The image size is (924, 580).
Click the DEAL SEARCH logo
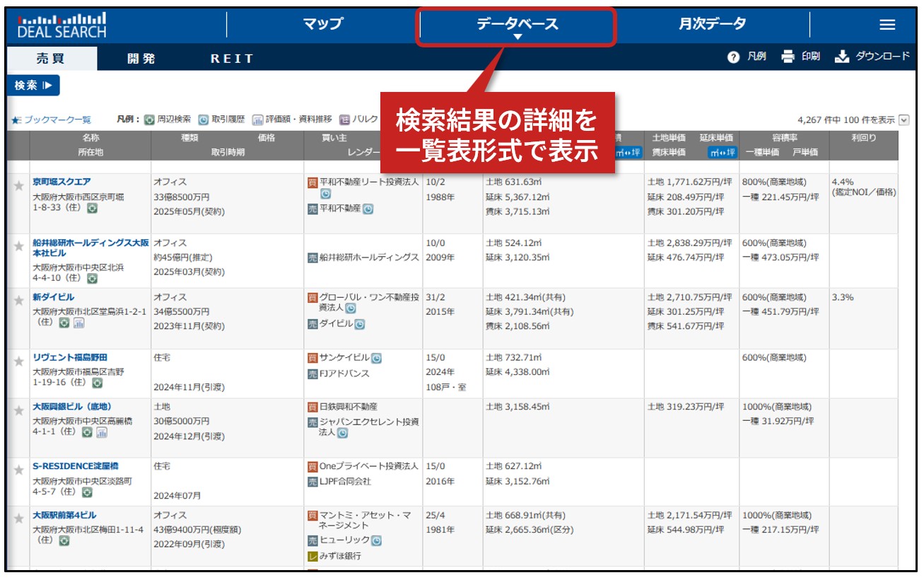coord(62,25)
